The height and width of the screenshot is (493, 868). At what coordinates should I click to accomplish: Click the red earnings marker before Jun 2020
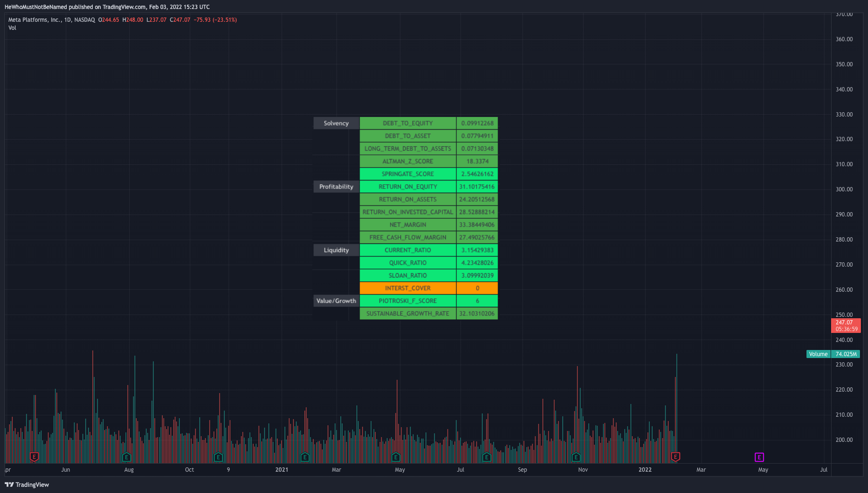pos(34,457)
